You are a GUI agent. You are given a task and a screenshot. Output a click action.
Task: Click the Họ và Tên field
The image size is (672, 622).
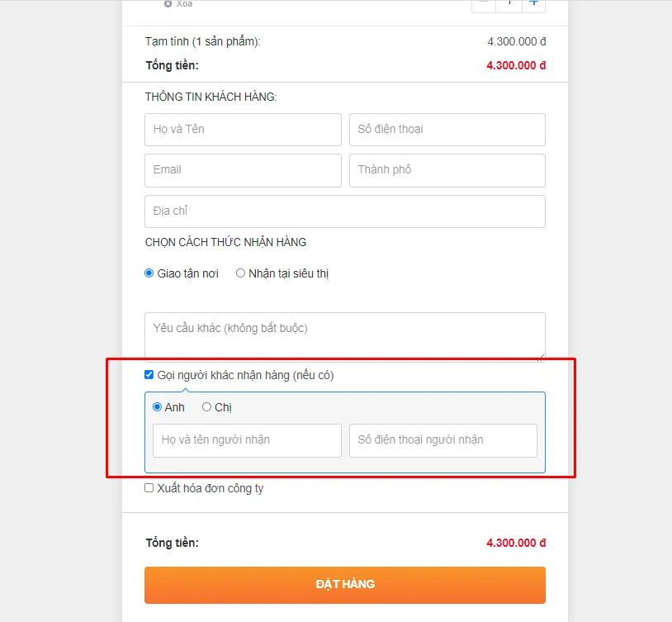coord(243,130)
